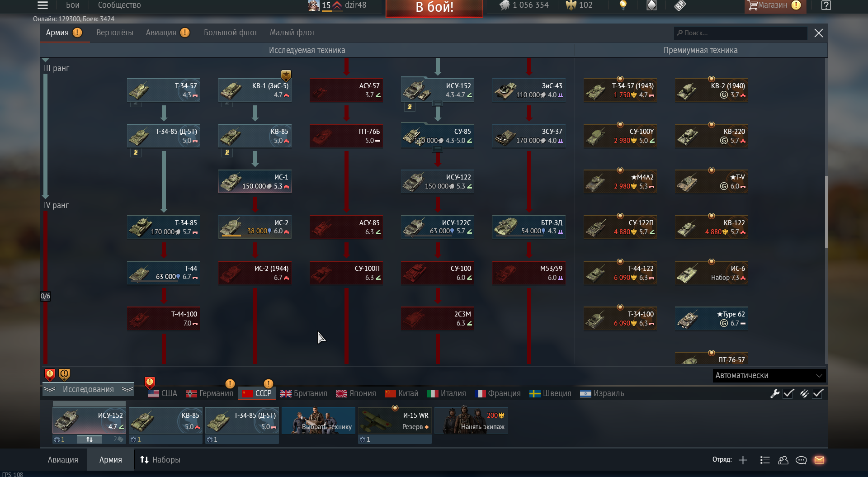Click the help question mark icon

coord(826,5)
